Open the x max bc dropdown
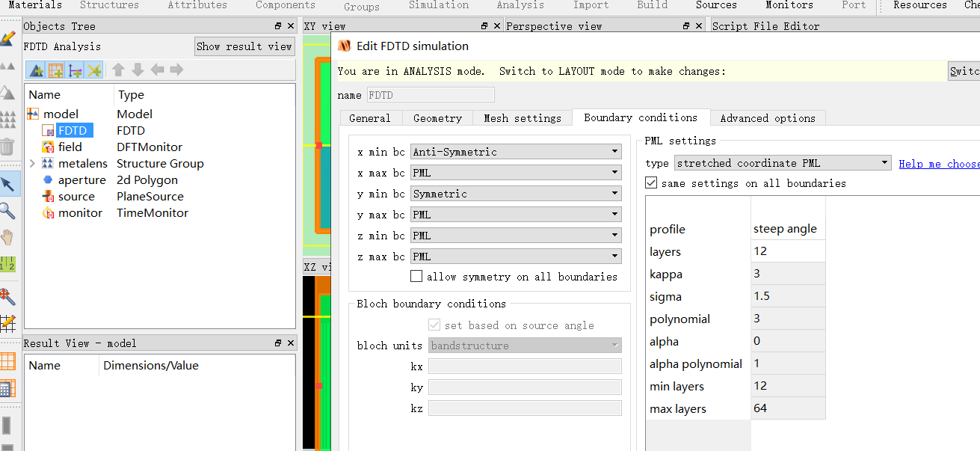 click(x=516, y=173)
